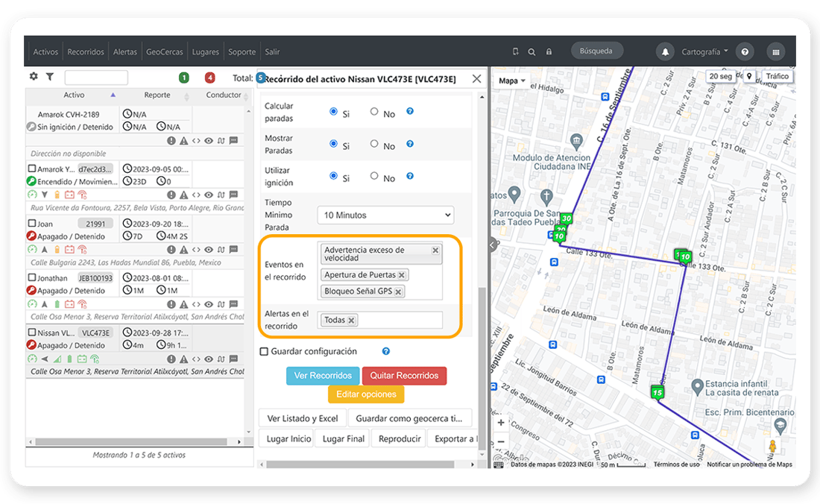Toggle visibility eye in Amarok CVH-2189 row
Viewport: 820px width, 504px height.
(209, 141)
